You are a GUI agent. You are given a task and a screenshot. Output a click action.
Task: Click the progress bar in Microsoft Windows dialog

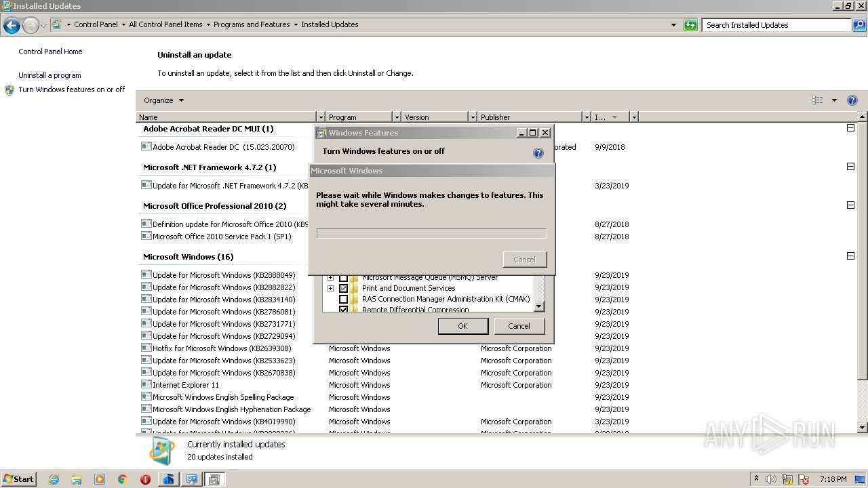431,233
